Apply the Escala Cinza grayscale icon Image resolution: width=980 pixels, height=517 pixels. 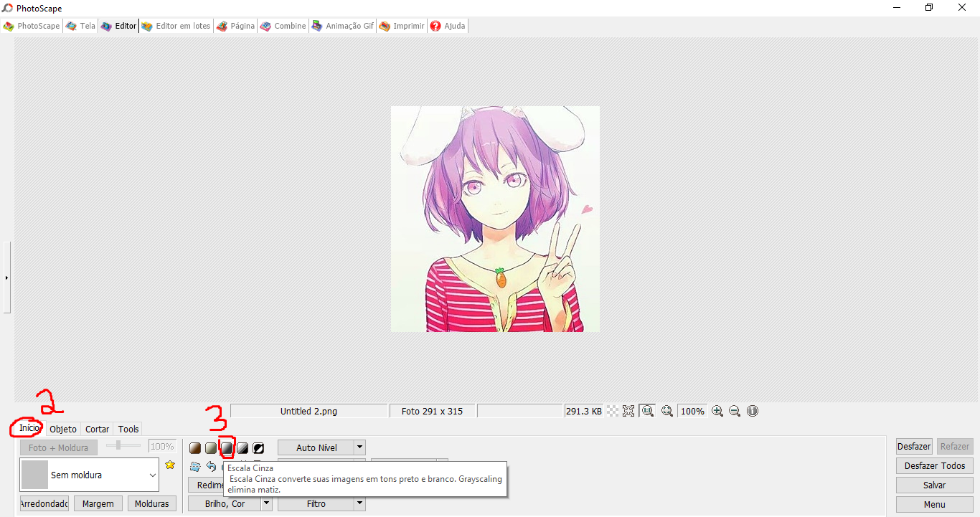227,448
